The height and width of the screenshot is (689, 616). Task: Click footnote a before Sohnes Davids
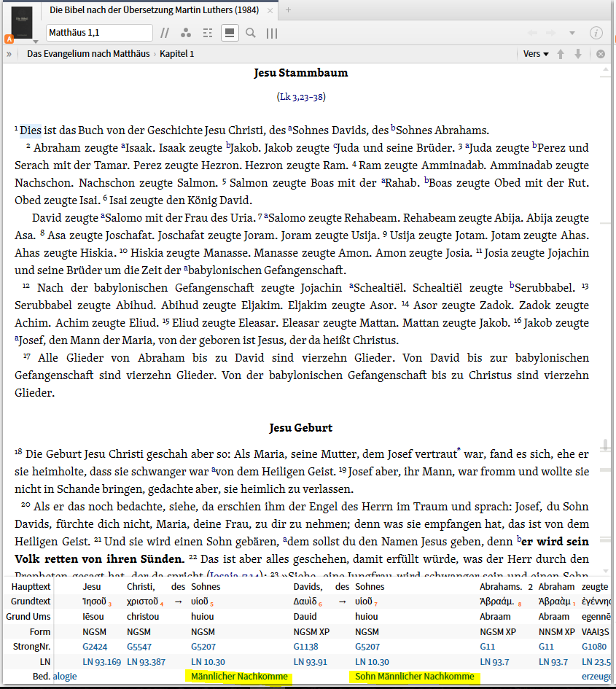coord(290,128)
